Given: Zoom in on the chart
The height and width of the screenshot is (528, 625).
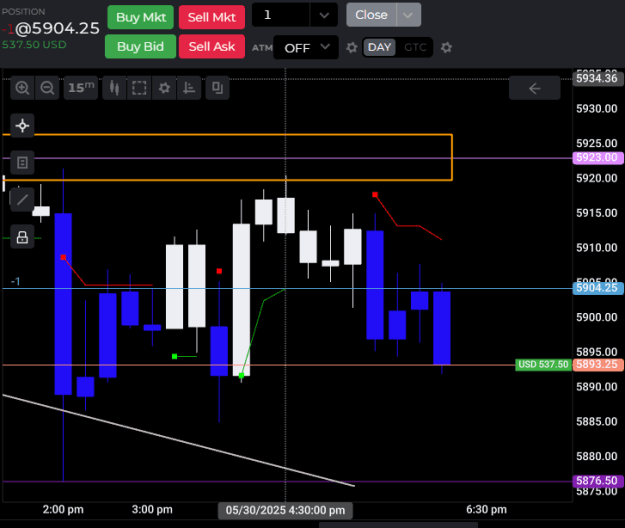Looking at the screenshot, I should (22, 88).
